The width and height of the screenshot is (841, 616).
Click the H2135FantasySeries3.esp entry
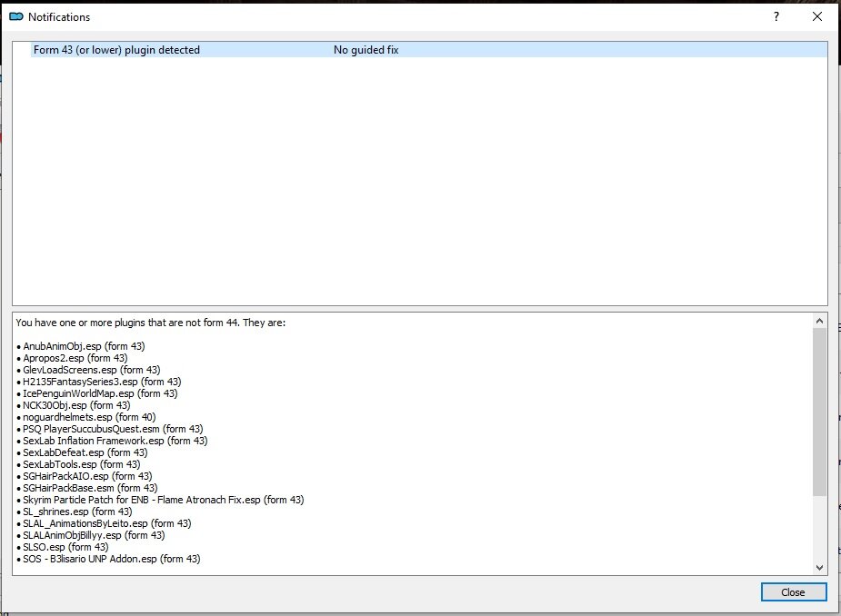(x=101, y=382)
